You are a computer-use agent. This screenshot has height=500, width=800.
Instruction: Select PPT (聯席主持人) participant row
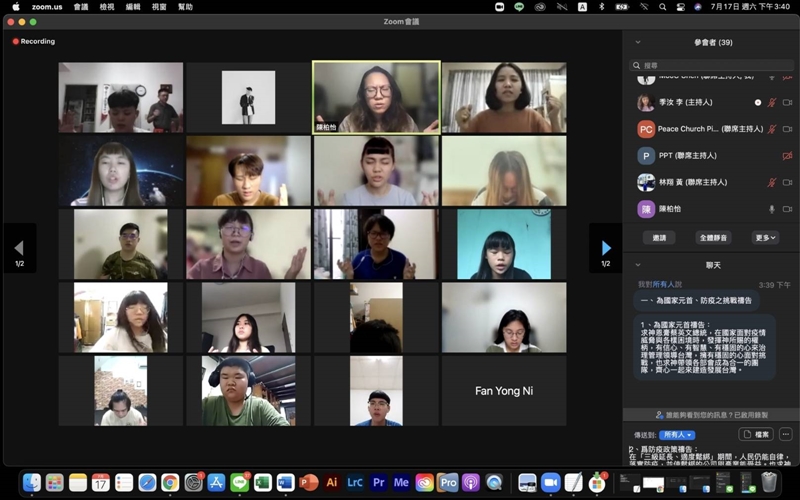tap(711, 156)
